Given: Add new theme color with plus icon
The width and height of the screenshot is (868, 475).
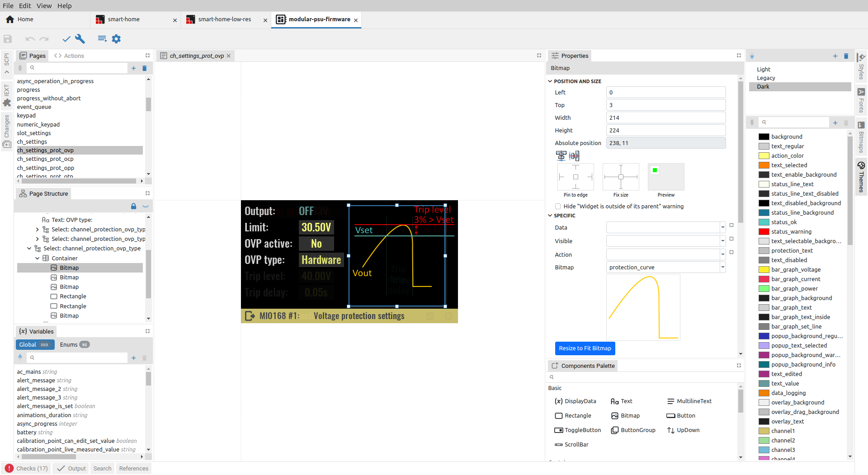Looking at the screenshot, I should 835,123.
